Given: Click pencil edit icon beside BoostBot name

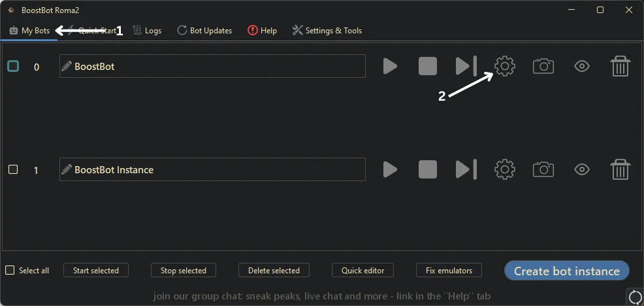Looking at the screenshot, I should tap(67, 66).
